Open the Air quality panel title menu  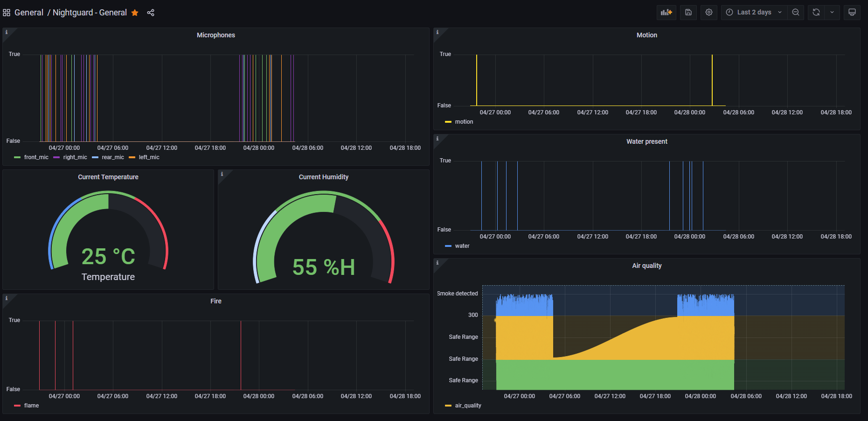pos(647,266)
